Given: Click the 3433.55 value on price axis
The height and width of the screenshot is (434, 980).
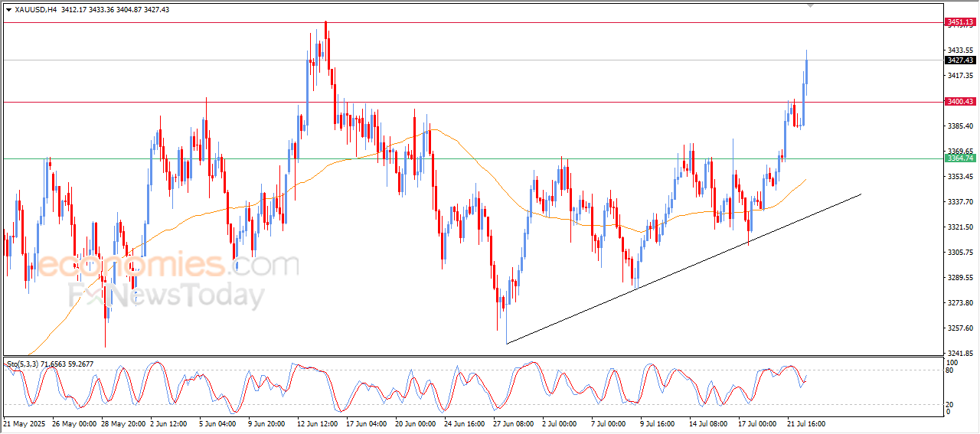Looking at the screenshot, I should [960, 50].
